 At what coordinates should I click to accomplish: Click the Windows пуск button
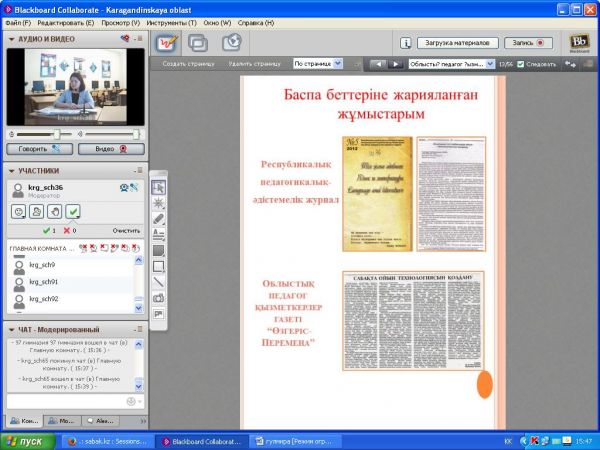point(24,441)
